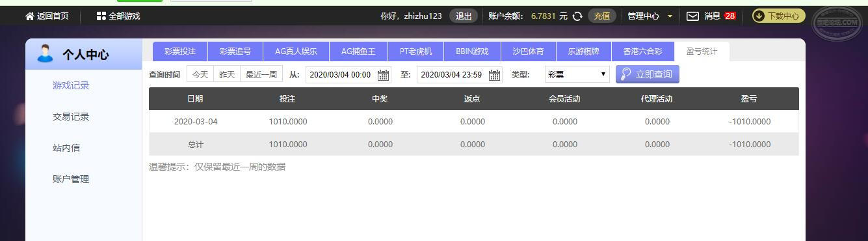Click the home icon beside 返回首页
This screenshot has height=241, width=868.
pyautogui.click(x=30, y=16)
